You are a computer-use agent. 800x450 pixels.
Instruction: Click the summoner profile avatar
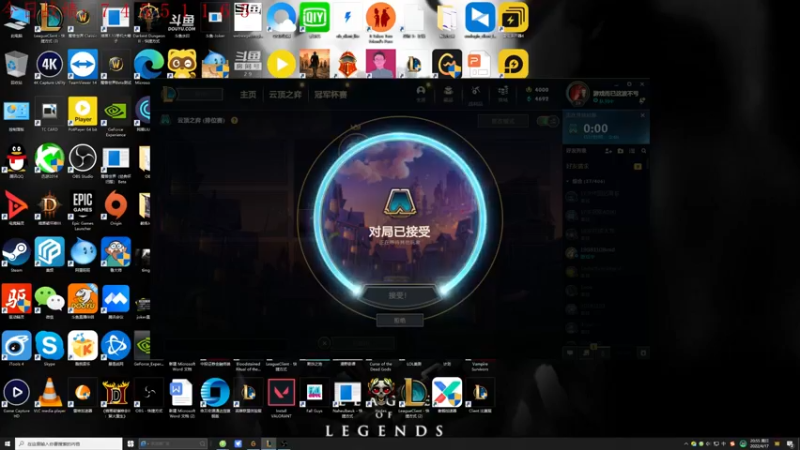(578, 93)
